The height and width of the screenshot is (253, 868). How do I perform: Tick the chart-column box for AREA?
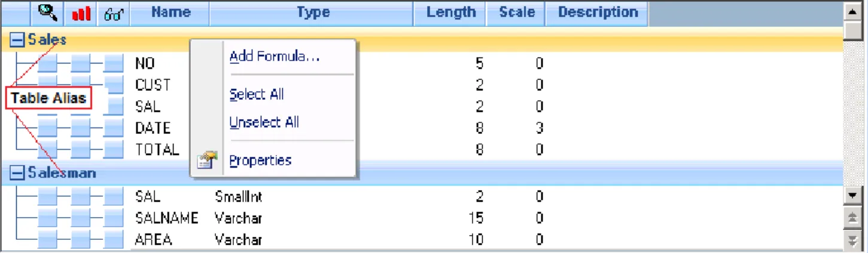tap(80, 239)
